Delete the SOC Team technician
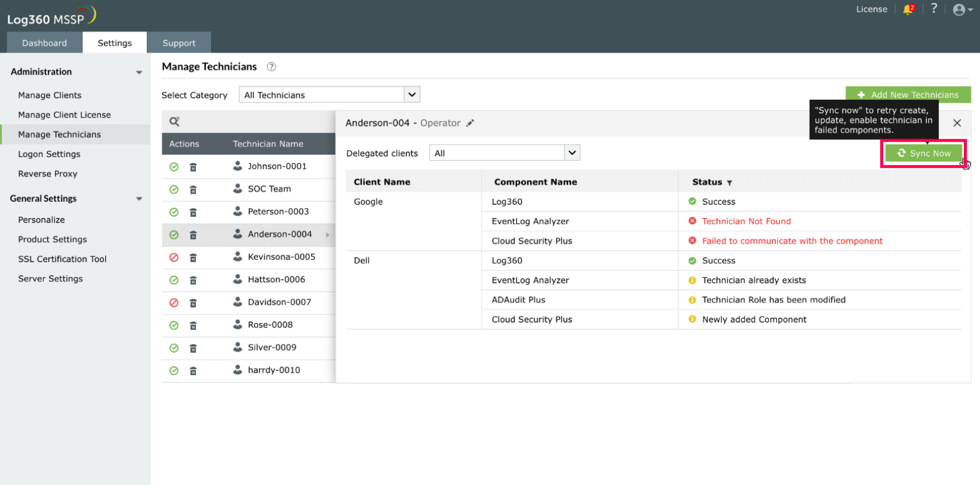Image resolution: width=980 pixels, height=485 pixels. [193, 190]
